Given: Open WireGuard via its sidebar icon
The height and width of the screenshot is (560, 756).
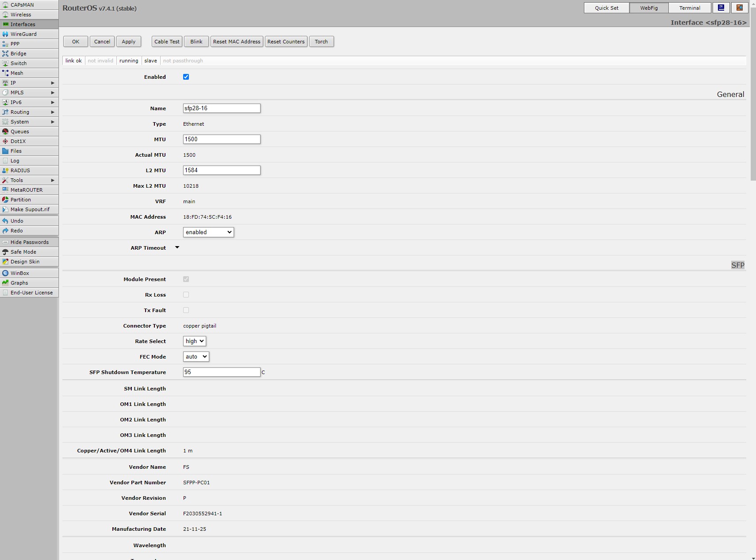Looking at the screenshot, I should [x=5, y=34].
